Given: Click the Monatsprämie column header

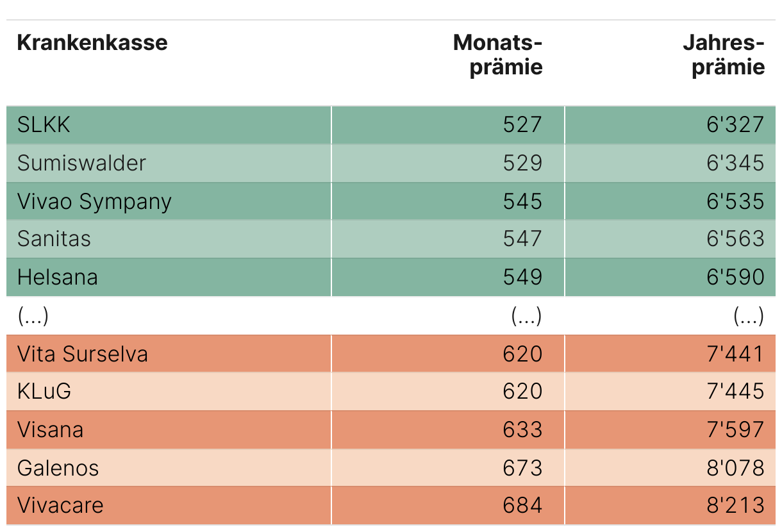Looking at the screenshot, I should pos(498,55).
